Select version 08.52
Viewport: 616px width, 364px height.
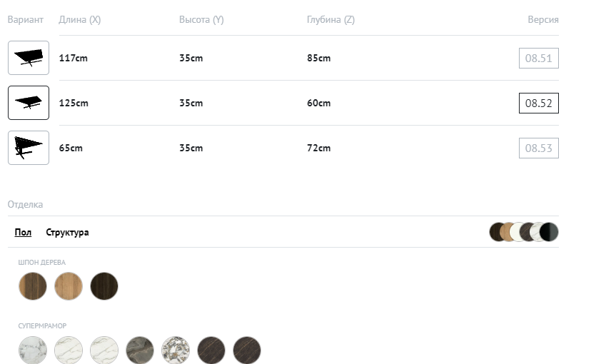[x=538, y=103]
